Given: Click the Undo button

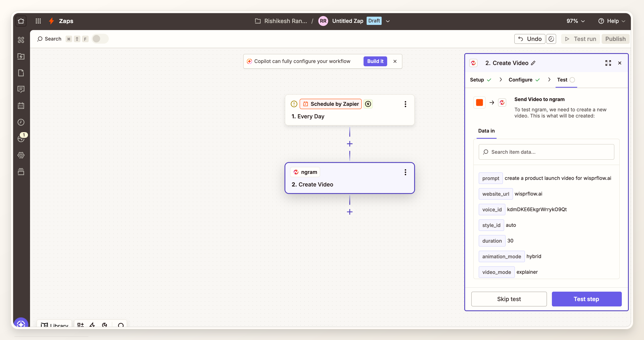Looking at the screenshot, I should click(x=529, y=39).
